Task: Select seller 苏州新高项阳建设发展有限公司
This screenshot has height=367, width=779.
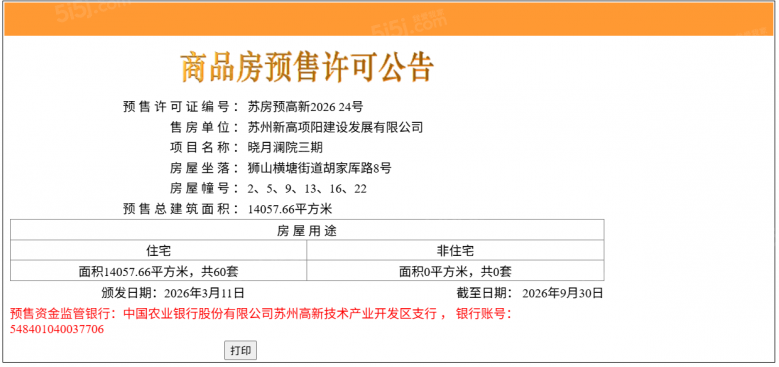Action: click(335, 127)
